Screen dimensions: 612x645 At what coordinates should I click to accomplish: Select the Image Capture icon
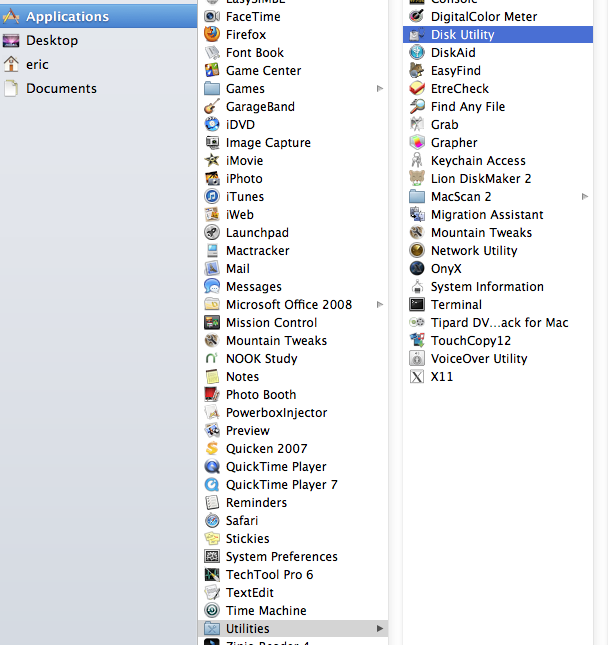tap(212, 142)
